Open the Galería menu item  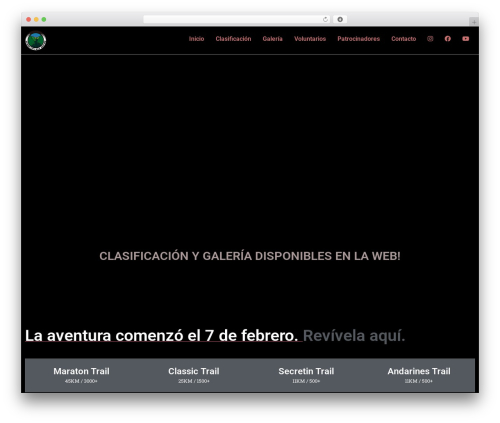(x=272, y=39)
